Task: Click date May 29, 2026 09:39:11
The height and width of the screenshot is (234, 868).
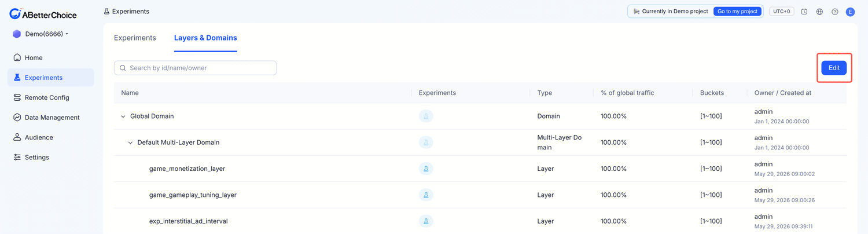Action: [x=785, y=226]
